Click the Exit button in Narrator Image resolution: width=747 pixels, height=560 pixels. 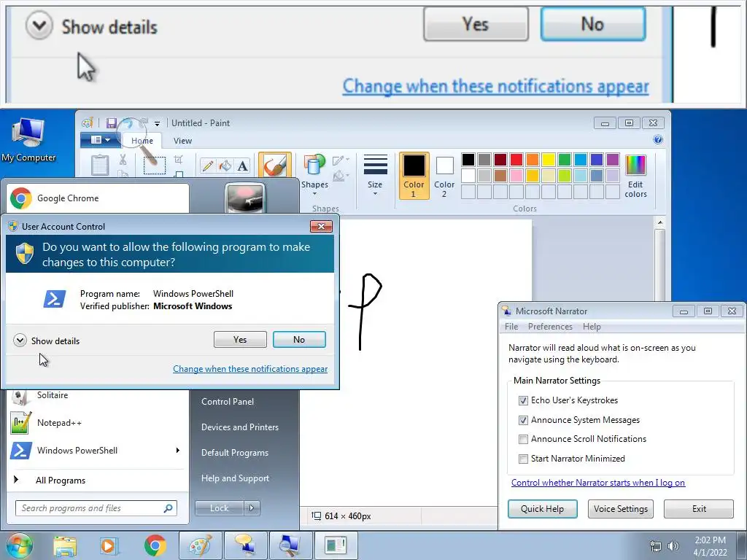point(699,508)
